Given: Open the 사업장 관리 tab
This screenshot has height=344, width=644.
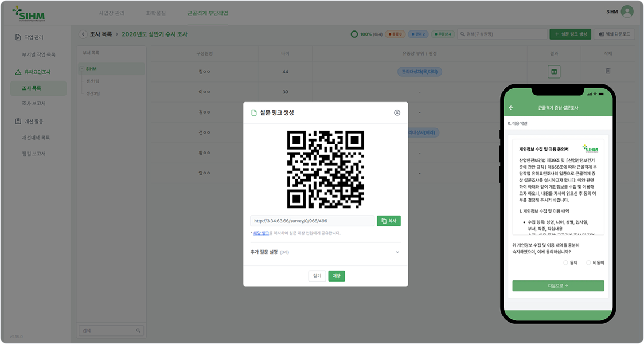Looking at the screenshot, I should (x=111, y=13).
